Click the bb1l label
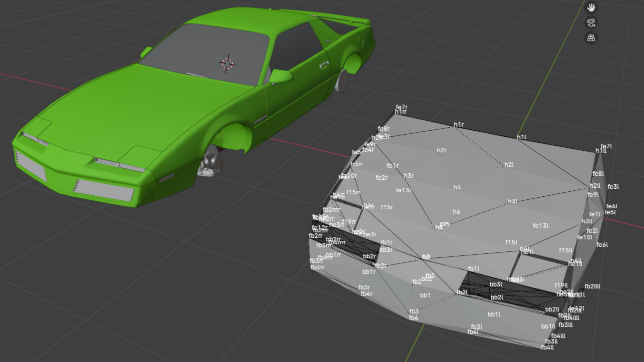This screenshot has width=644, height=362. coord(494,314)
